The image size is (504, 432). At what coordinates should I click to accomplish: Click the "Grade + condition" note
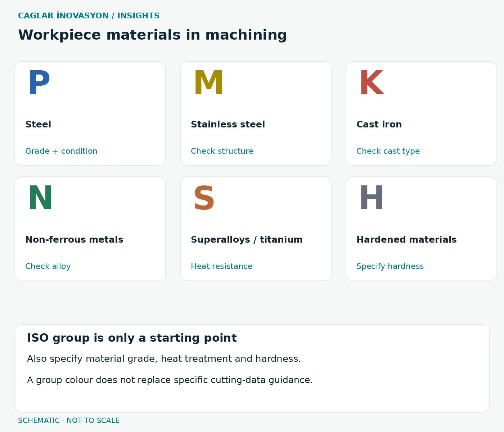pyautogui.click(x=61, y=151)
